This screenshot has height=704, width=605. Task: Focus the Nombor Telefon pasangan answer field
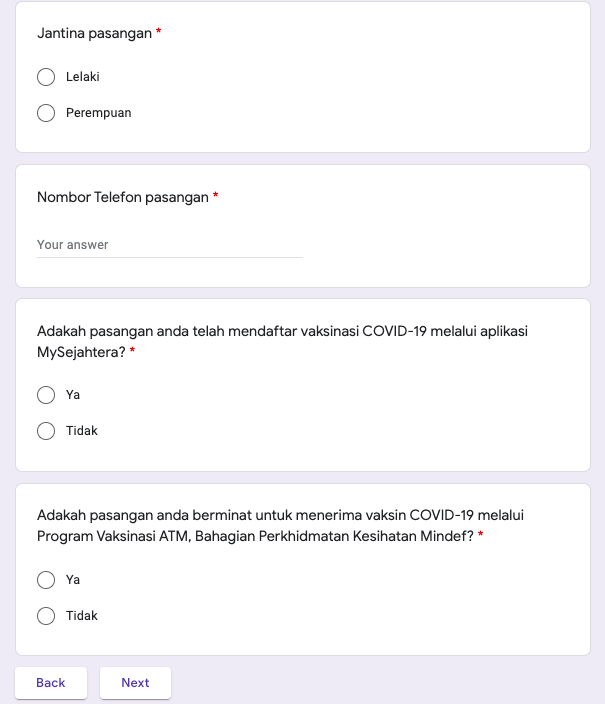click(170, 245)
